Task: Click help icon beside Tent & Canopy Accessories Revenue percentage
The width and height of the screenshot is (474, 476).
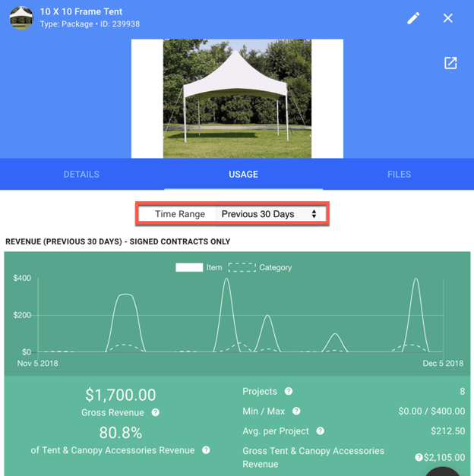Action: pos(206,450)
